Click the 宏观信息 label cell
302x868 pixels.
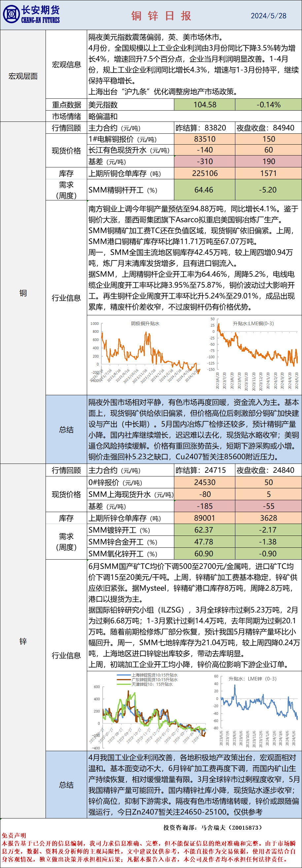(x=66, y=64)
